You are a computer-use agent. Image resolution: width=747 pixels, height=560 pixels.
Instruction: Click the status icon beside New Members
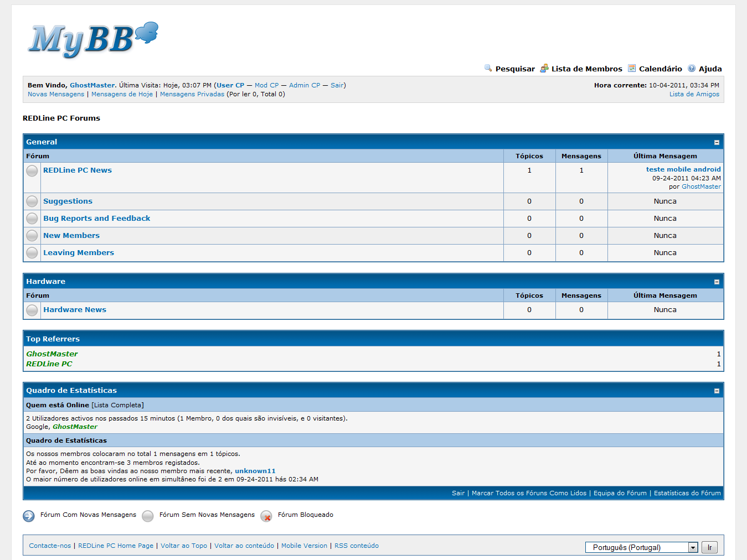pos(32,236)
